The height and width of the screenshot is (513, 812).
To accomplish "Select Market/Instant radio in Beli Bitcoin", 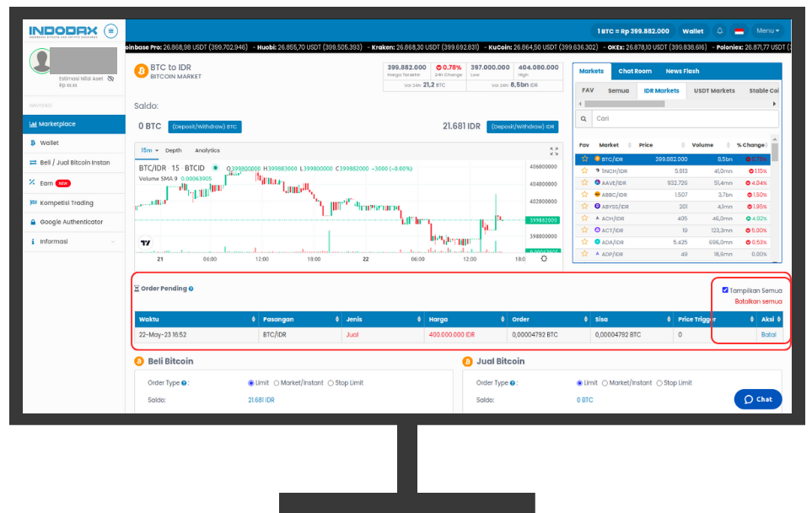I will pos(277,383).
